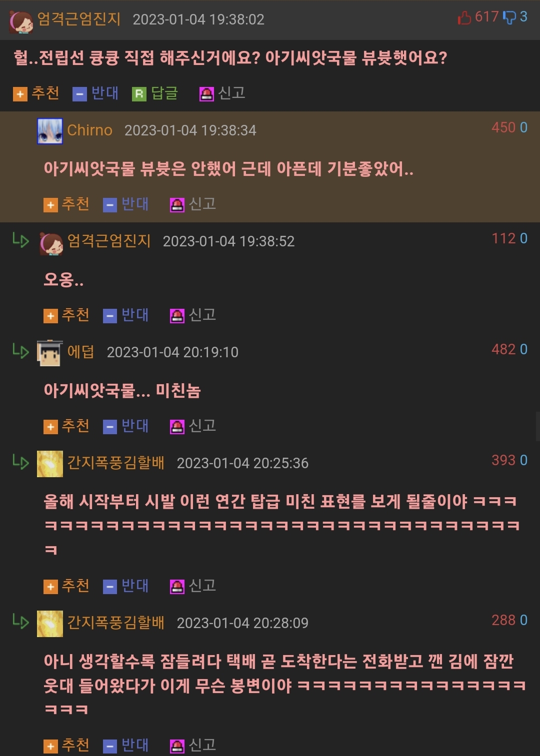This screenshot has height=756, width=540.
Task: Recommend the top comment with 추천
Action: coord(36,93)
